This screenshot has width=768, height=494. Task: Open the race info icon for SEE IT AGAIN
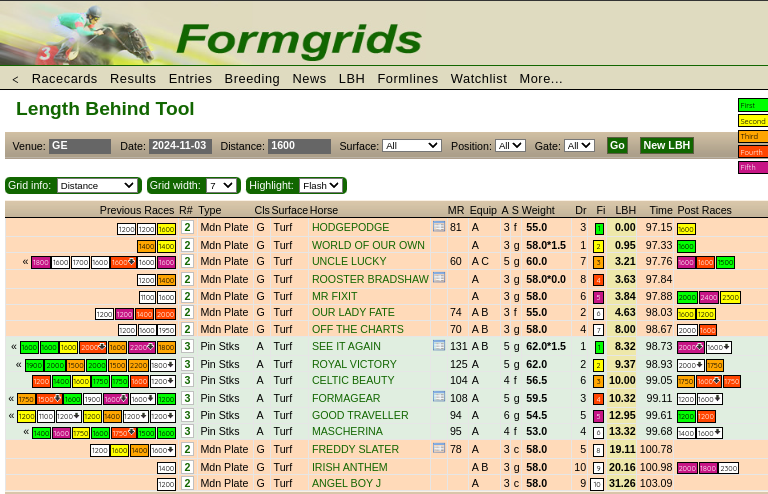439,346
